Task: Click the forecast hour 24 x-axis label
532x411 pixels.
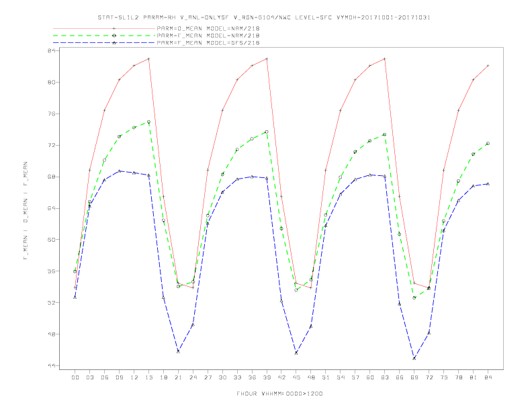Action: tap(193, 377)
